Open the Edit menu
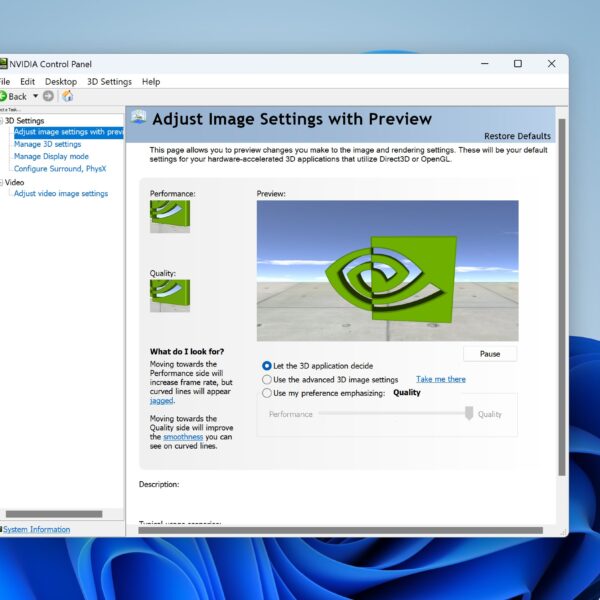The width and height of the screenshot is (600, 600). tap(27, 82)
